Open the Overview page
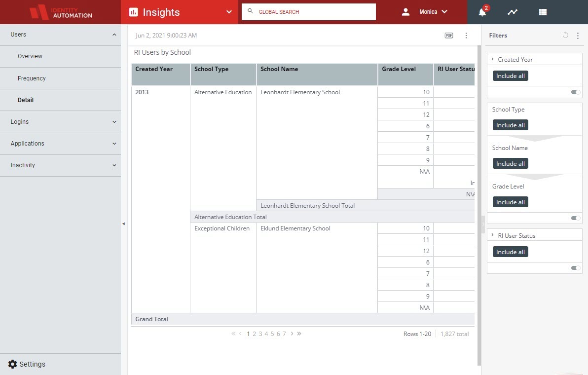 (x=30, y=56)
